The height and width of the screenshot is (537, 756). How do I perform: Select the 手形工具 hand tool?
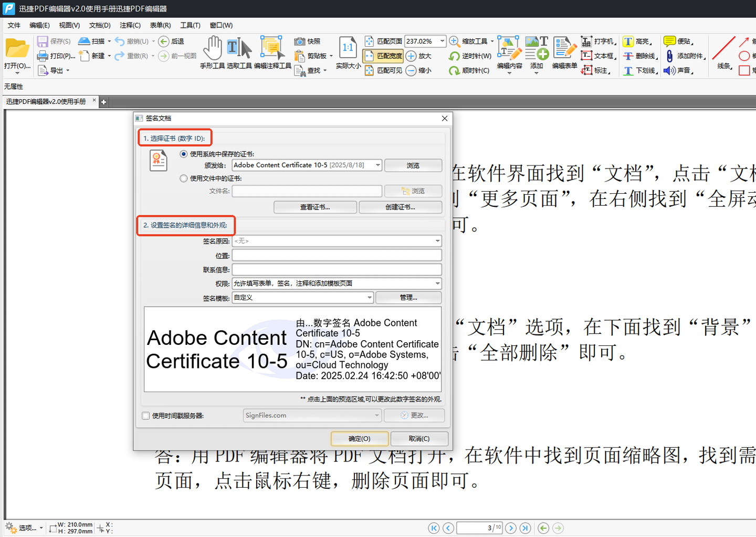click(x=212, y=53)
